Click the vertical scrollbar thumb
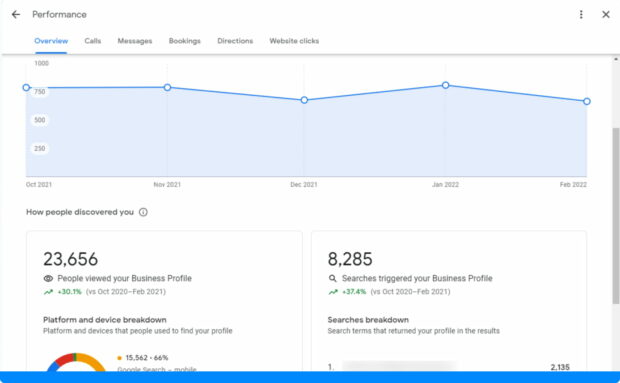620x383 pixels. 616,215
